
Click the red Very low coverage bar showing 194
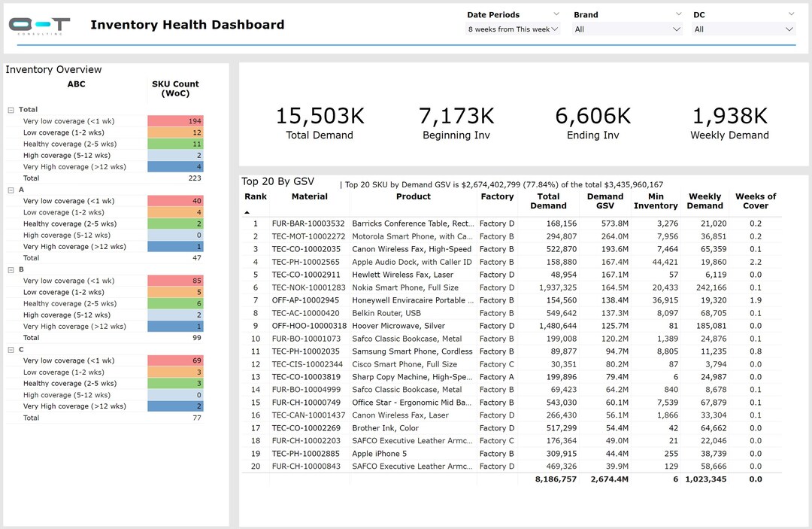[x=175, y=120]
